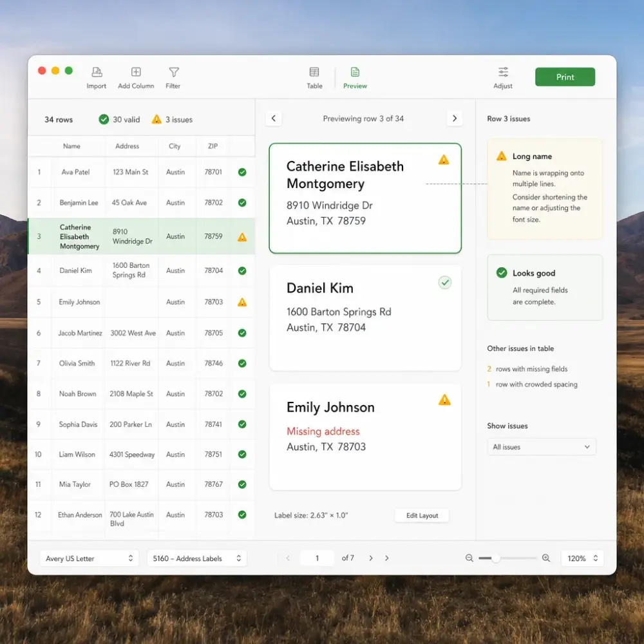Click the '1600 Barton Springs Rd' table cell
644x644 pixels.
131,270
